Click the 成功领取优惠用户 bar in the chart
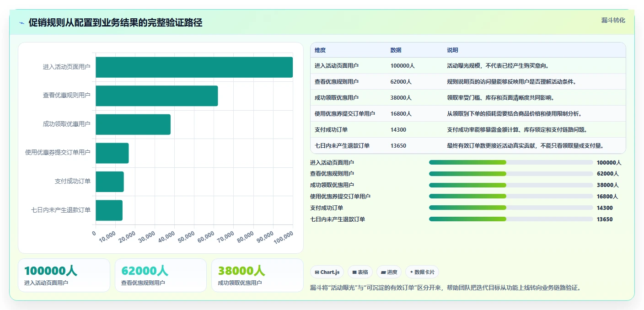Image resolution: width=644 pixels, height=310 pixels. [x=133, y=124]
